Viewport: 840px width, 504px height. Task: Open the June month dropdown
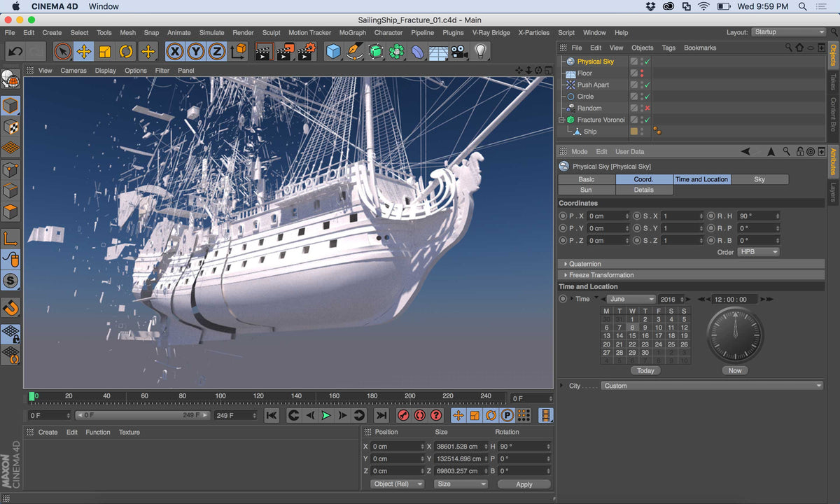click(630, 299)
